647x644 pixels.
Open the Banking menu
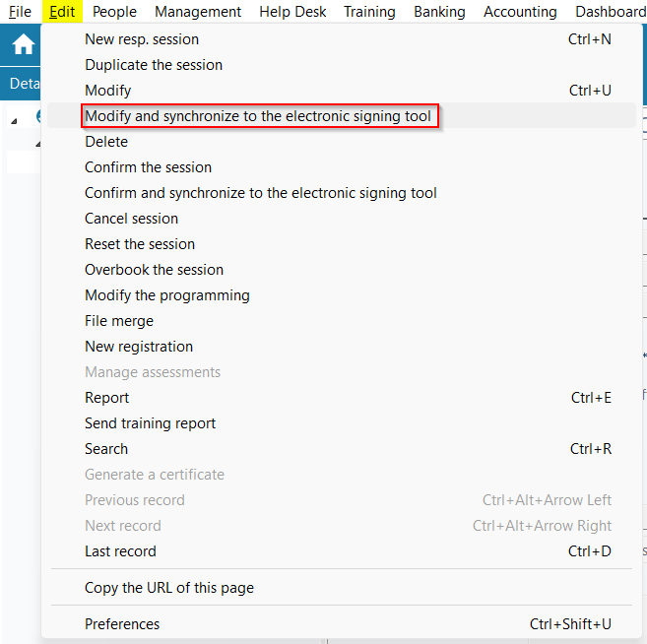439,12
